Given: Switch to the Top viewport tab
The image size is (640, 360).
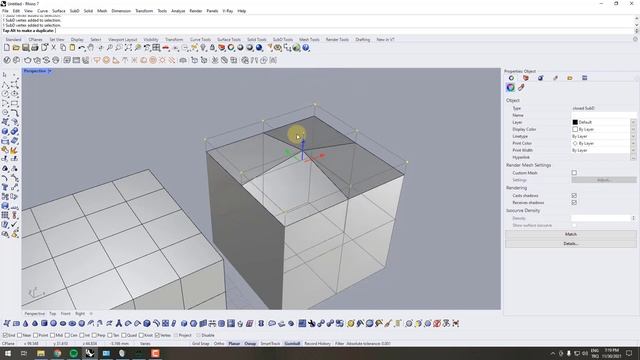Looking at the screenshot, I should coord(53,313).
